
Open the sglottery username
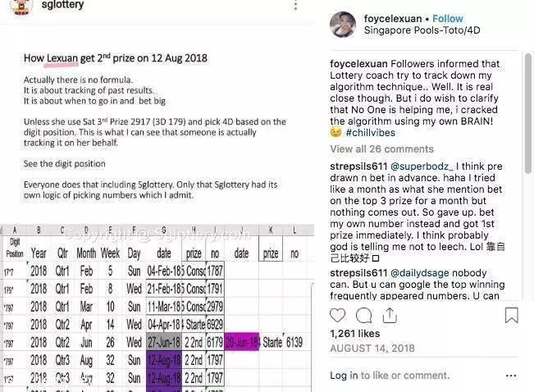62,5
